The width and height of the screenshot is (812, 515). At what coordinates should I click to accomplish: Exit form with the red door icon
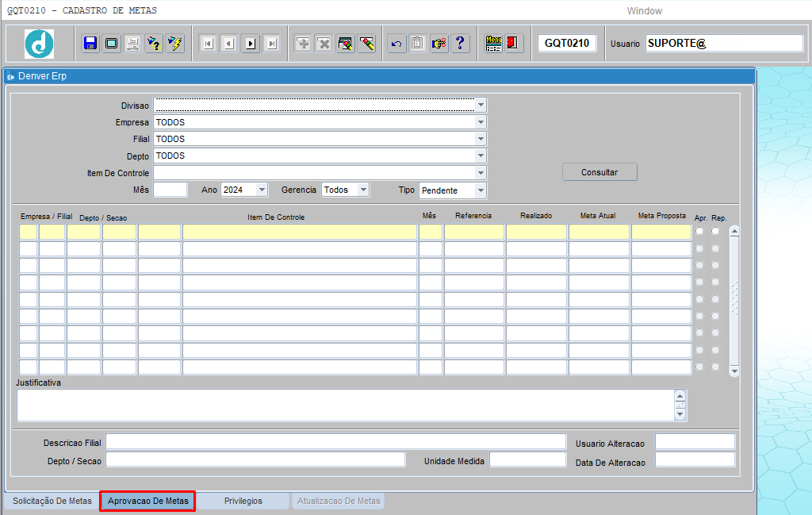pos(513,44)
